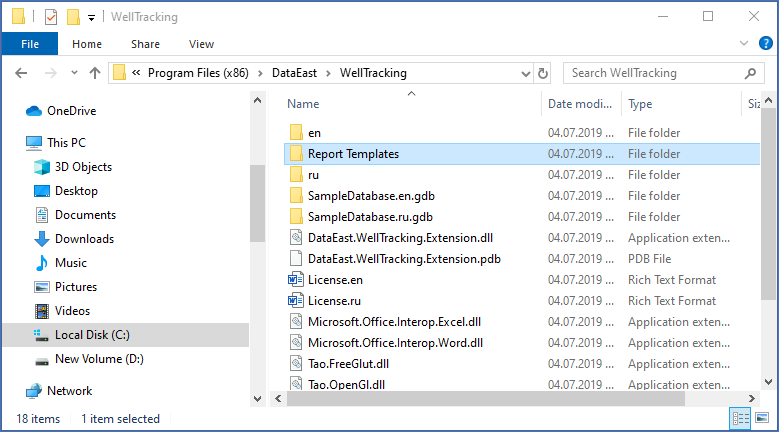Click the Properties icon in quick access toolbar

[51, 17]
